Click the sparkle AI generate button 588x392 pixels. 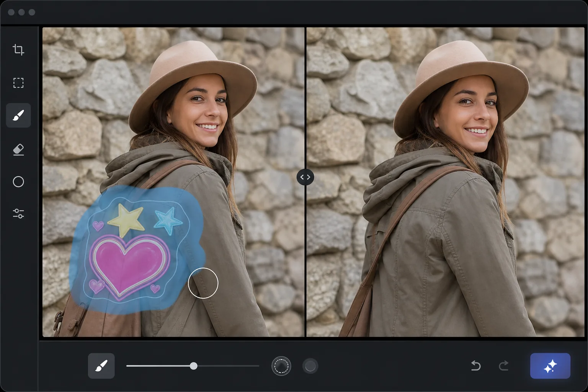[550, 366]
